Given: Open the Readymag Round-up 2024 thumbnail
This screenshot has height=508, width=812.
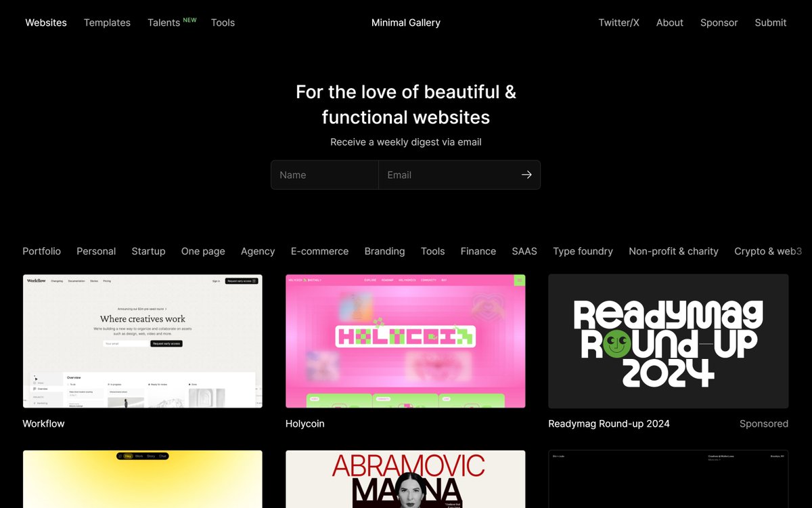Looking at the screenshot, I should tap(669, 341).
